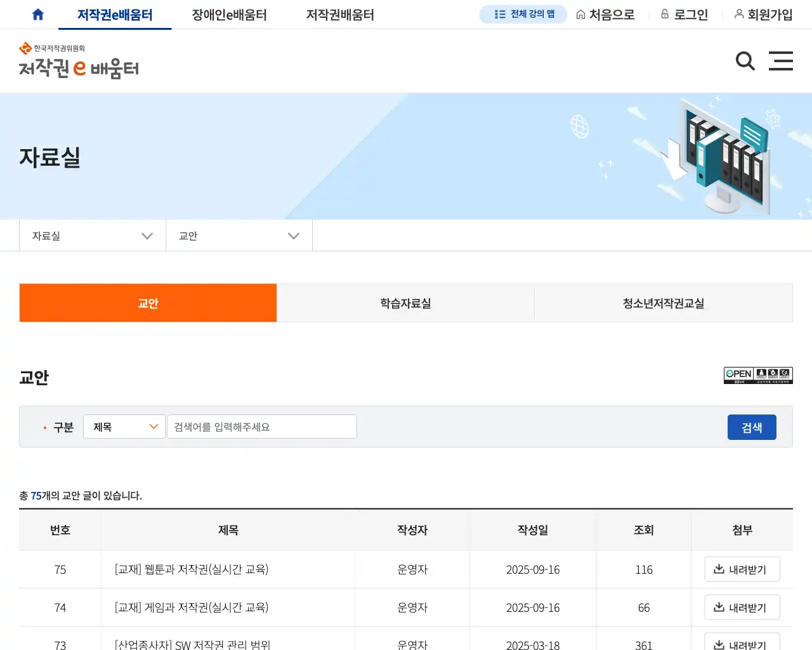Click the 내려받기 button for 게임과 저작권
812x650 pixels.
coord(742,607)
